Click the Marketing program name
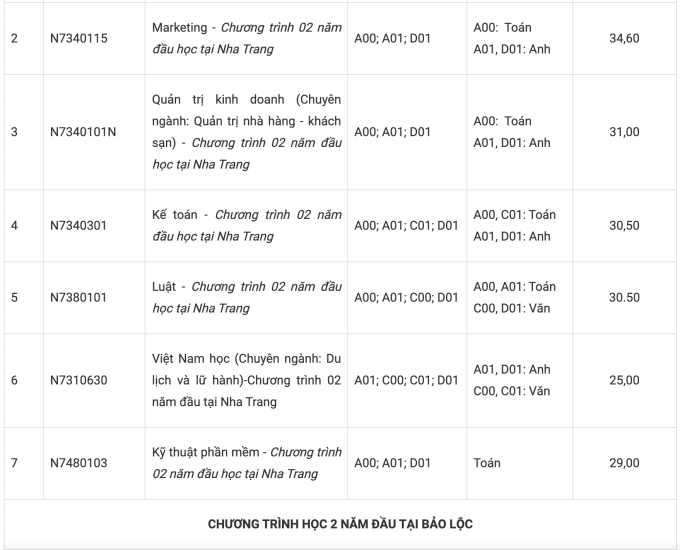This screenshot has width=680, height=550. tap(245, 38)
